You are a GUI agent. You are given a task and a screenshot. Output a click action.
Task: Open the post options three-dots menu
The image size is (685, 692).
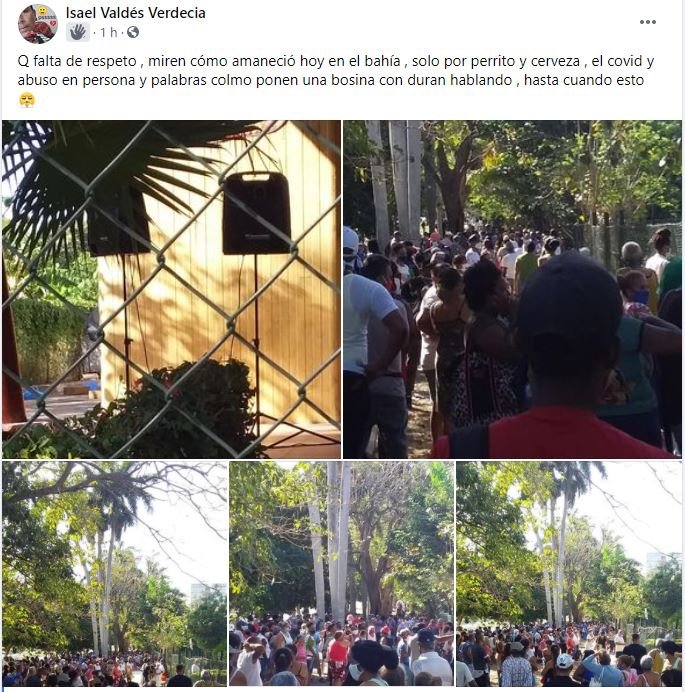[647, 22]
